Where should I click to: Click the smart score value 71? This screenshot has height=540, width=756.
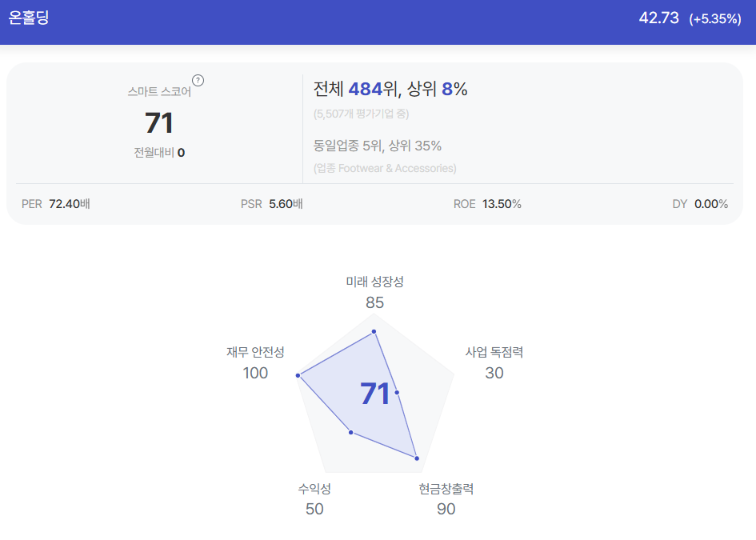point(159,123)
